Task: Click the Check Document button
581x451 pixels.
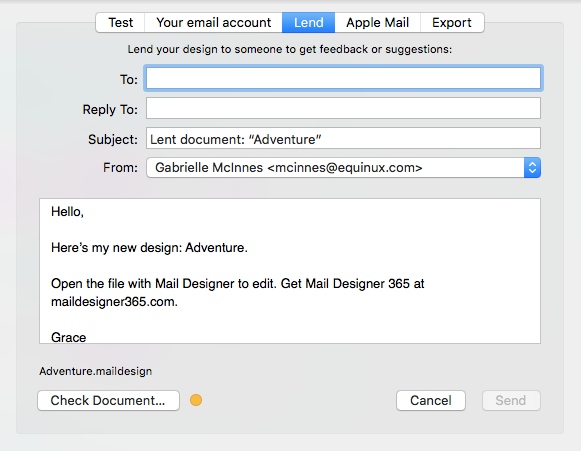Action: click(108, 400)
